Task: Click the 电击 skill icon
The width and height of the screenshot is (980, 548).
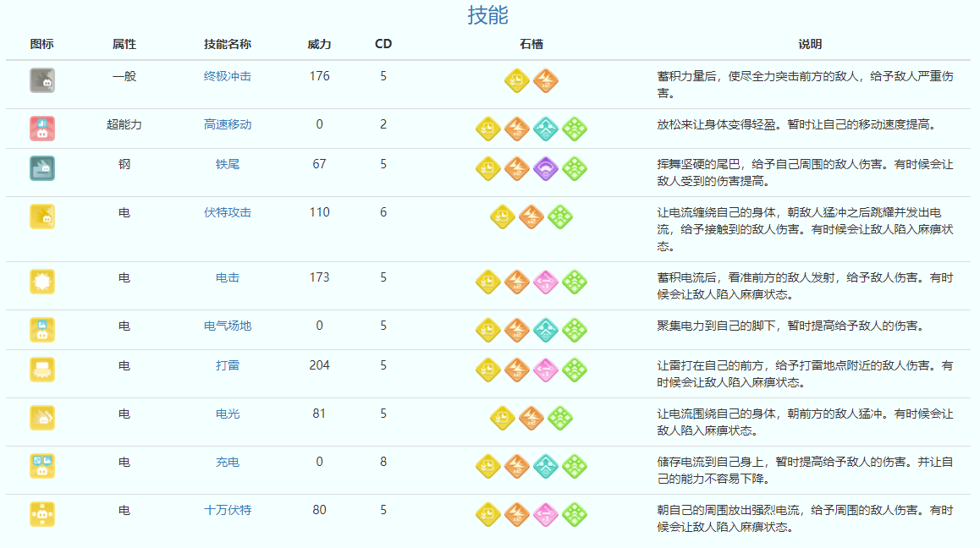Action: tap(41, 282)
